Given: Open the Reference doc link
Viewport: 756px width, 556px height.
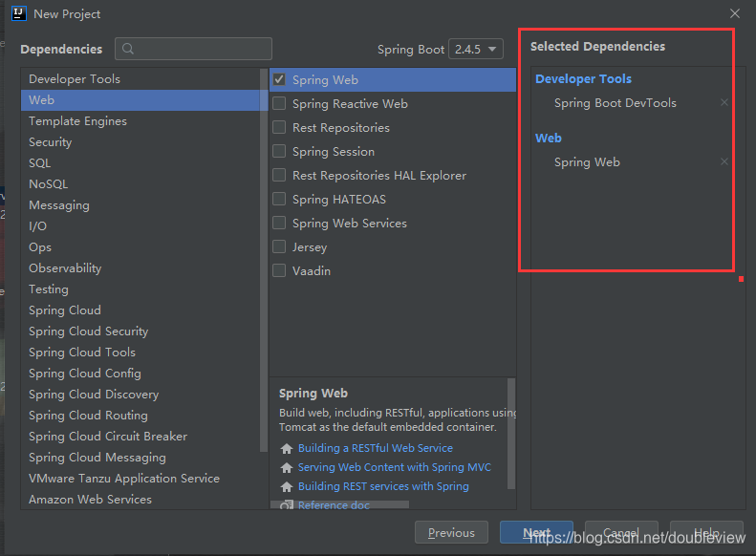Looking at the screenshot, I should click(334, 505).
